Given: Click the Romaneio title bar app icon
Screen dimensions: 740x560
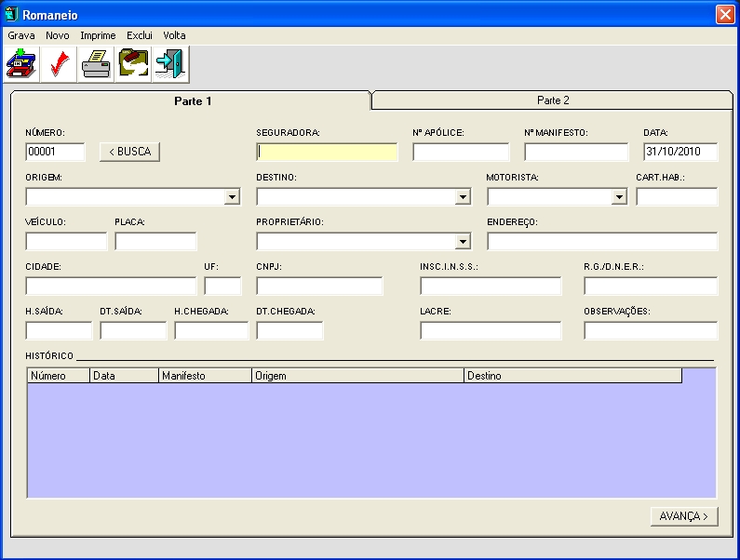Looking at the screenshot, I should (12, 15).
